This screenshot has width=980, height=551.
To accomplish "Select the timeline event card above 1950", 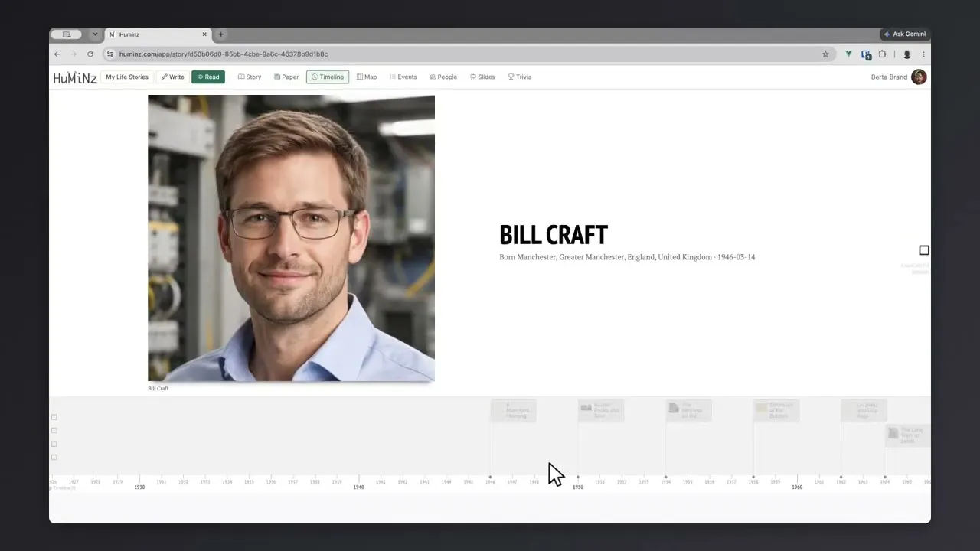I will (x=601, y=411).
